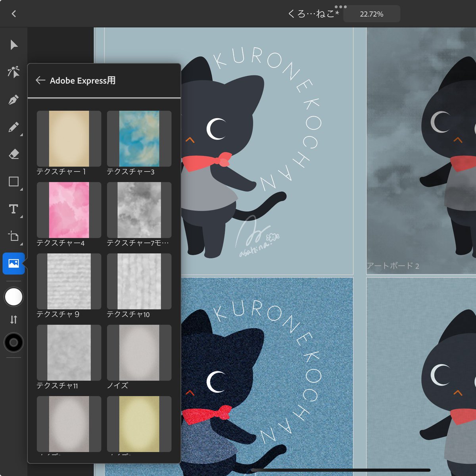Swap fill and stroke colors
Screen dimensions: 476x476
14,319
